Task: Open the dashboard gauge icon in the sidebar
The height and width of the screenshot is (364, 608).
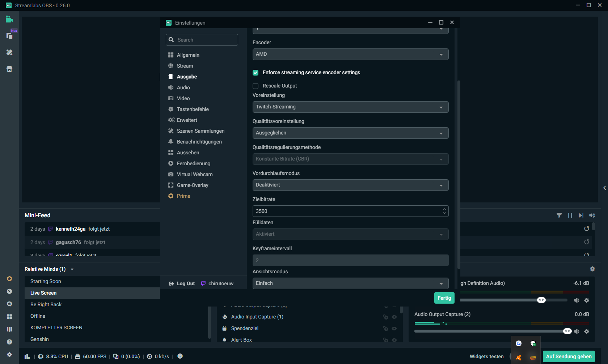Action: coord(9,291)
